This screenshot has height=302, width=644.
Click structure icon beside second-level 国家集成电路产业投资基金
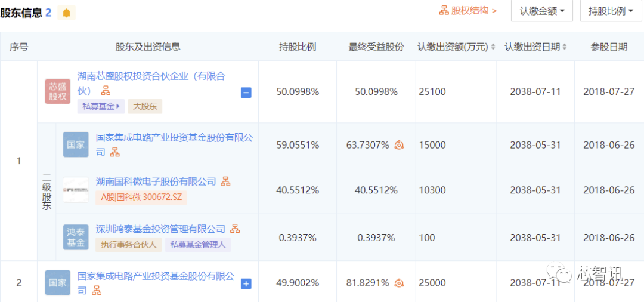[116, 152]
